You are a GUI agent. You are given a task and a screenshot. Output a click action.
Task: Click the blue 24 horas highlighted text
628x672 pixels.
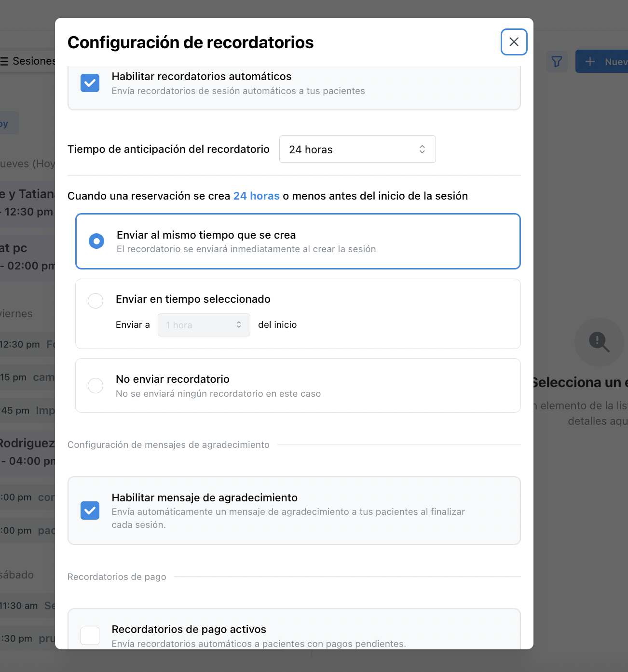click(x=256, y=196)
